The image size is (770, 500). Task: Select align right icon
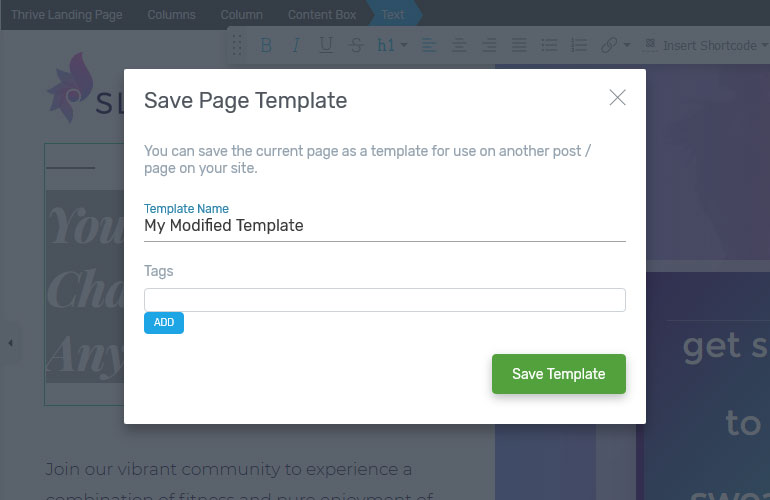tap(489, 45)
